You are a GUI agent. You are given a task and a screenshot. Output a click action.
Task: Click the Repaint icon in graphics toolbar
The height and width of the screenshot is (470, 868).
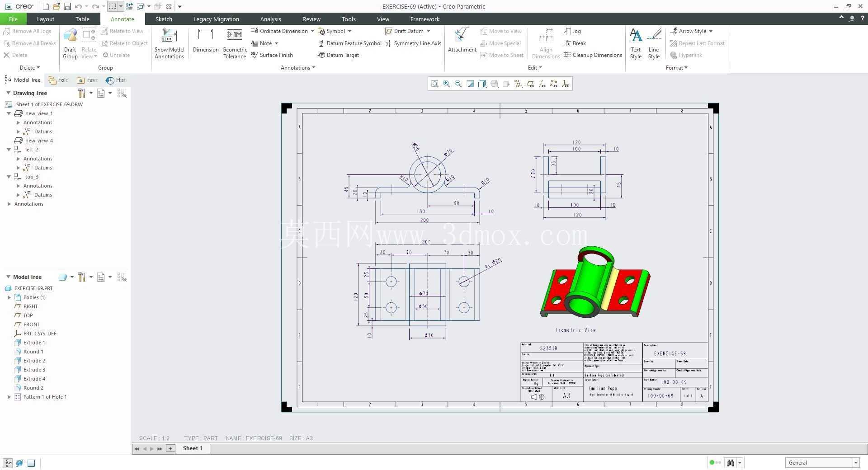[470, 84]
